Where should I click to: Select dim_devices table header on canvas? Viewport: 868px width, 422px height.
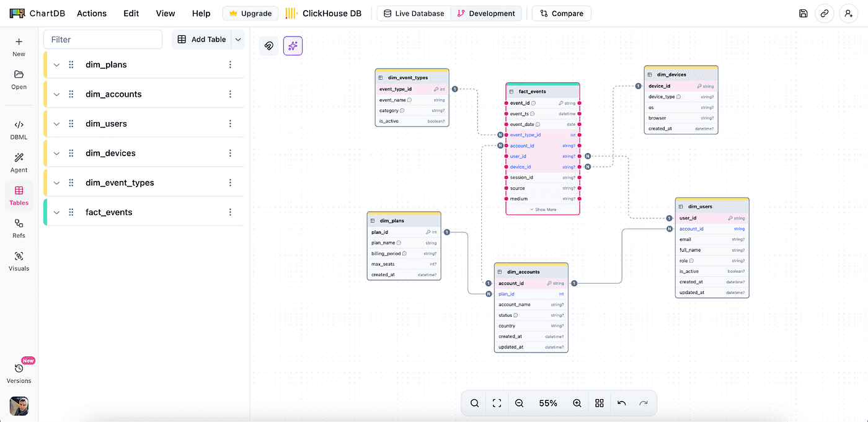pyautogui.click(x=681, y=74)
